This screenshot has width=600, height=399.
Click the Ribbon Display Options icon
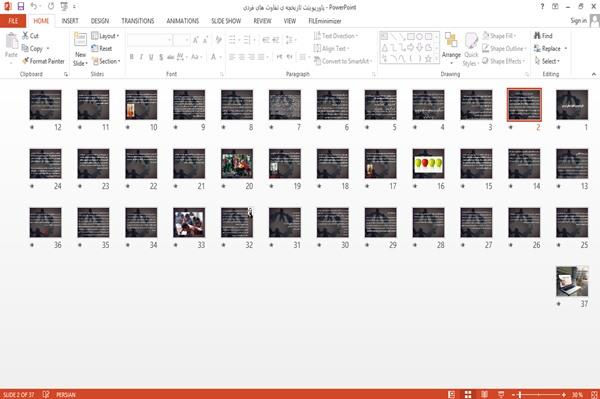[x=555, y=7]
